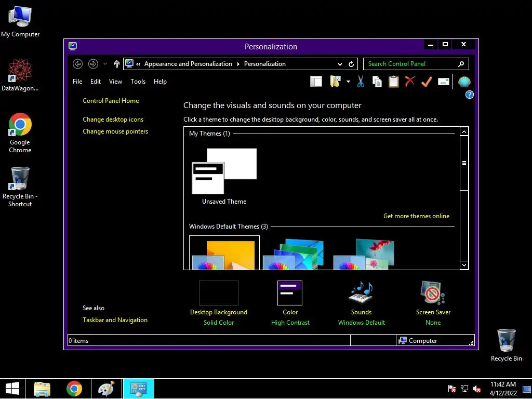Image resolution: width=532 pixels, height=399 pixels.
Task: Open Help with the blue question mark
Action: click(469, 95)
